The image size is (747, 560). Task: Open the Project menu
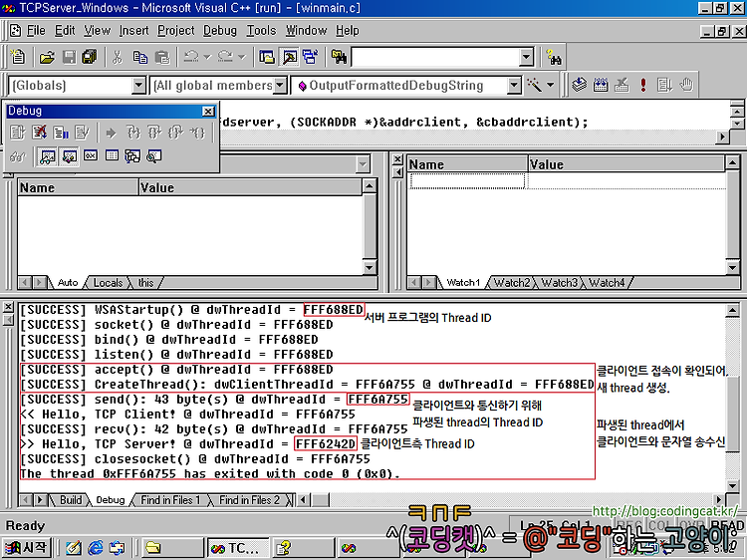[176, 31]
